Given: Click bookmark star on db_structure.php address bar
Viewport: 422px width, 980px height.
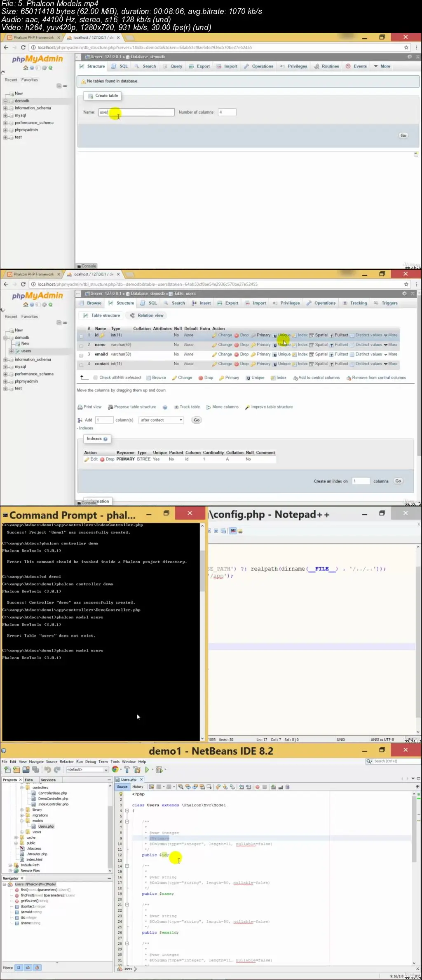Looking at the screenshot, I should click(406, 47).
